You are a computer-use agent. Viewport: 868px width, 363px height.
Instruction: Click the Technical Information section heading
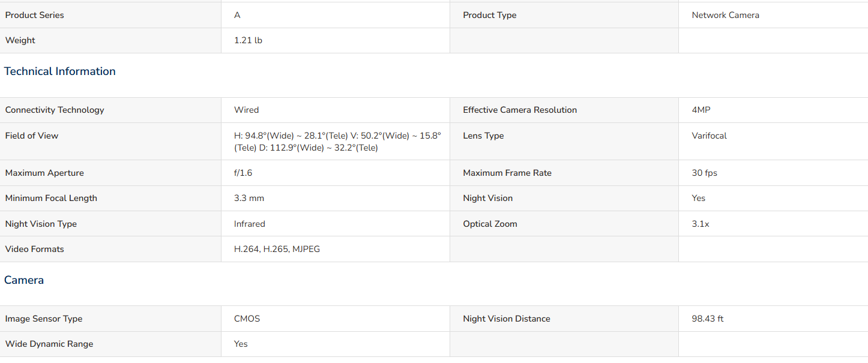click(x=60, y=71)
